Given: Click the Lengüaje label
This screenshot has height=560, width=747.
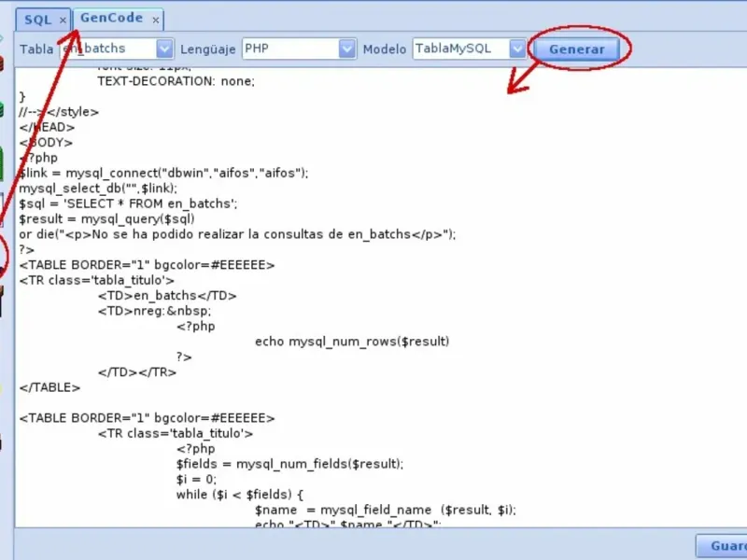Looking at the screenshot, I should [207, 49].
